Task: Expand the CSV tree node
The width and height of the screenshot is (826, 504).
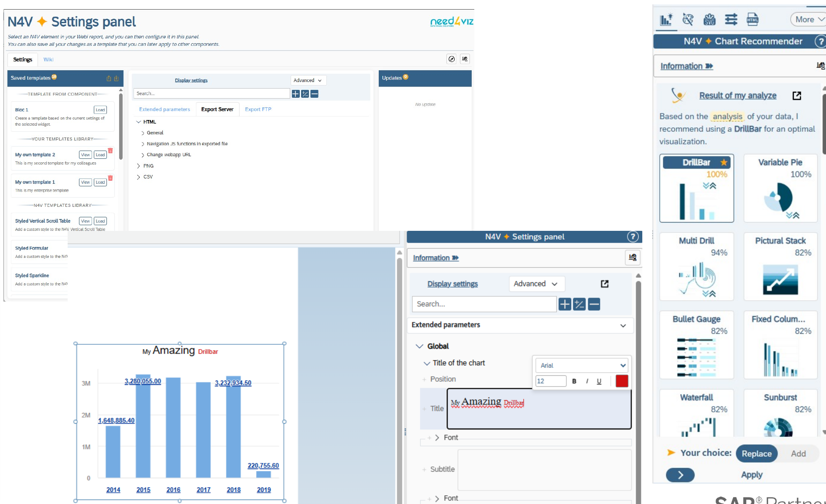Action: 139,177
